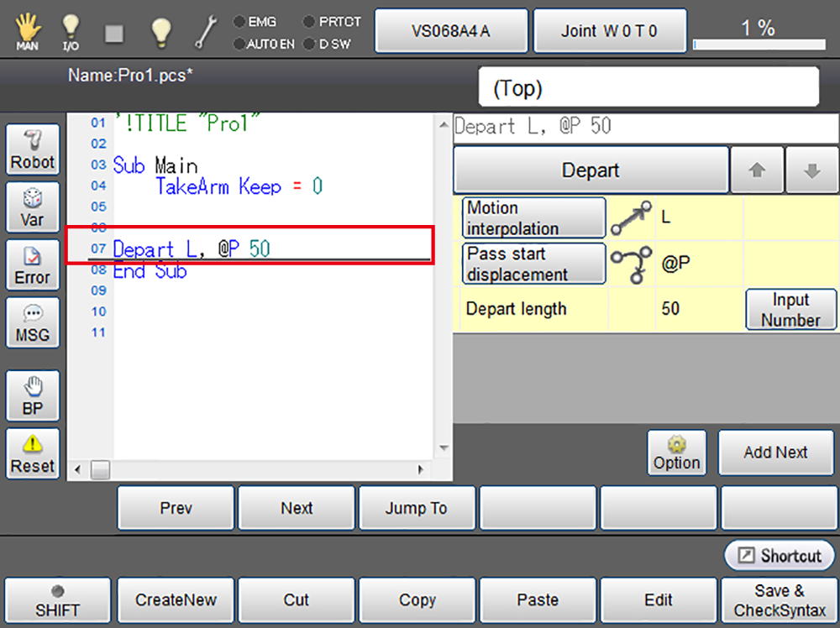
Task: Toggle the SHIFT key button
Action: [x=57, y=599]
